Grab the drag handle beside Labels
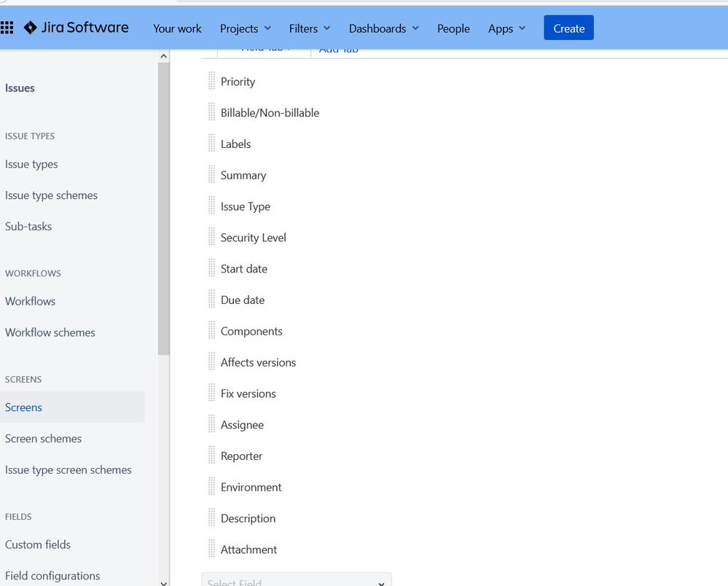Image resolution: width=728 pixels, height=586 pixels. 211,144
